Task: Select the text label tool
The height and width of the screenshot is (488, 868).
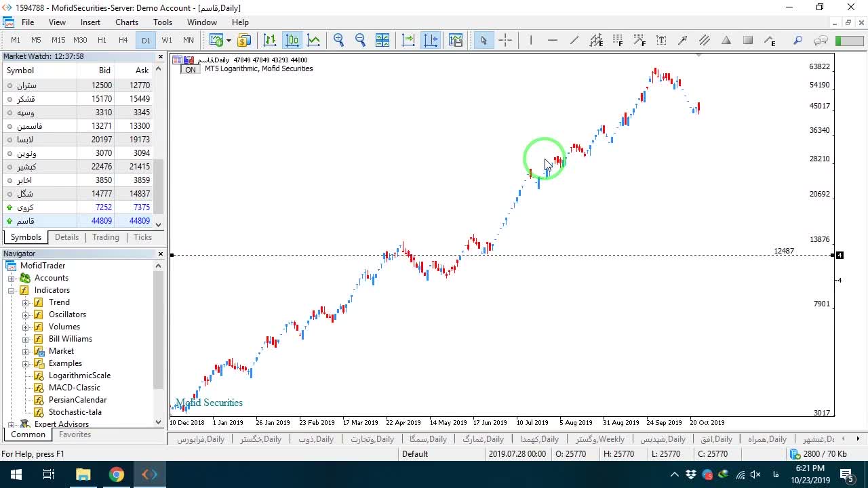Action: pos(661,41)
